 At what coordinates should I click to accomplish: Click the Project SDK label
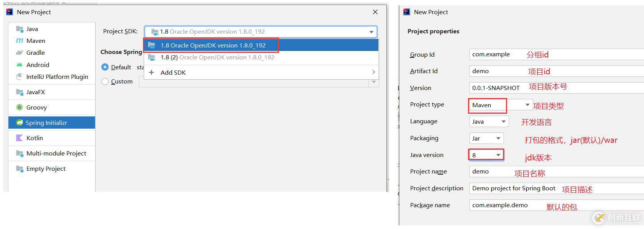[x=120, y=31]
